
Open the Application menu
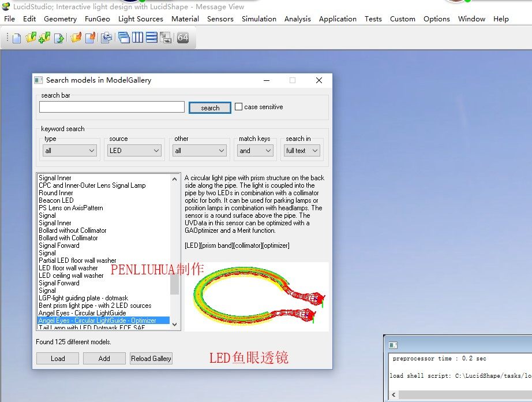tap(338, 18)
